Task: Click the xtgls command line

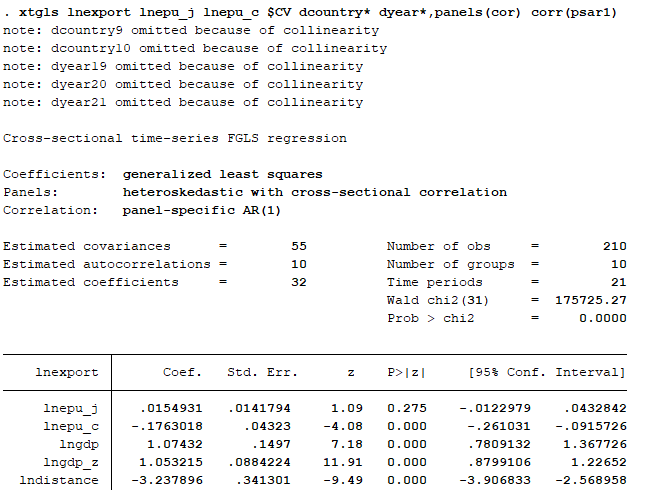Action: 310,13
